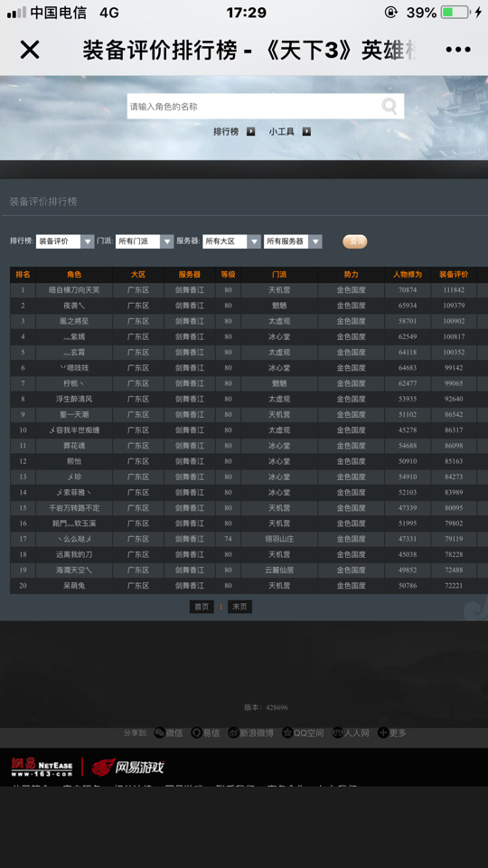
Task: Click the 人物修为 column header
Action: pyautogui.click(x=408, y=275)
